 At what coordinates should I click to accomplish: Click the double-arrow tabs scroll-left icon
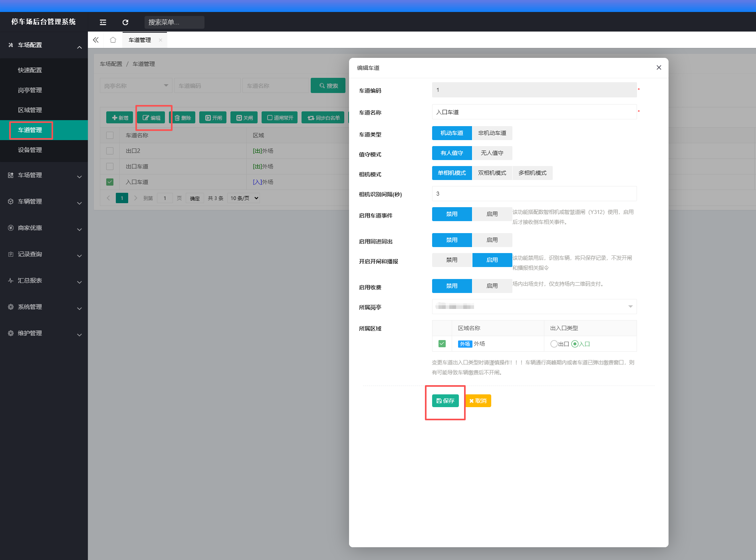coord(96,40)
